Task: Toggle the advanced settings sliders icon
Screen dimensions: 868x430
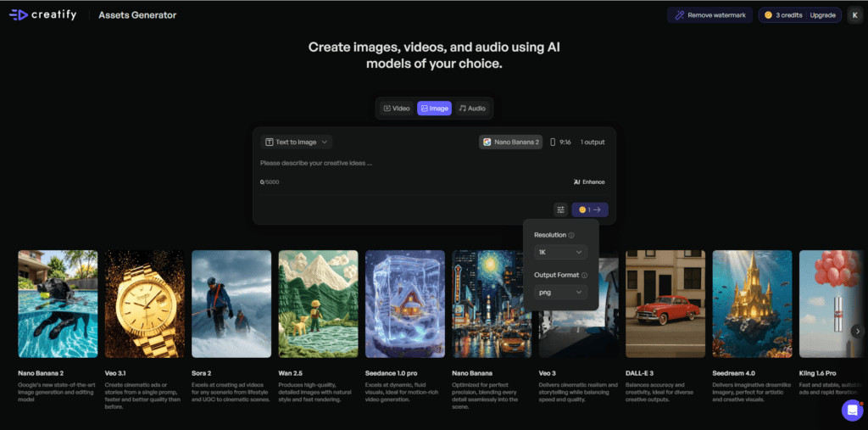Action: pos(561,209)
